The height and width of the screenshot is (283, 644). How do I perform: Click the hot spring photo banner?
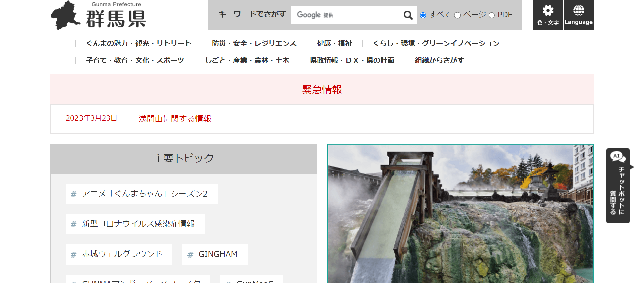(x=460, y=213)
